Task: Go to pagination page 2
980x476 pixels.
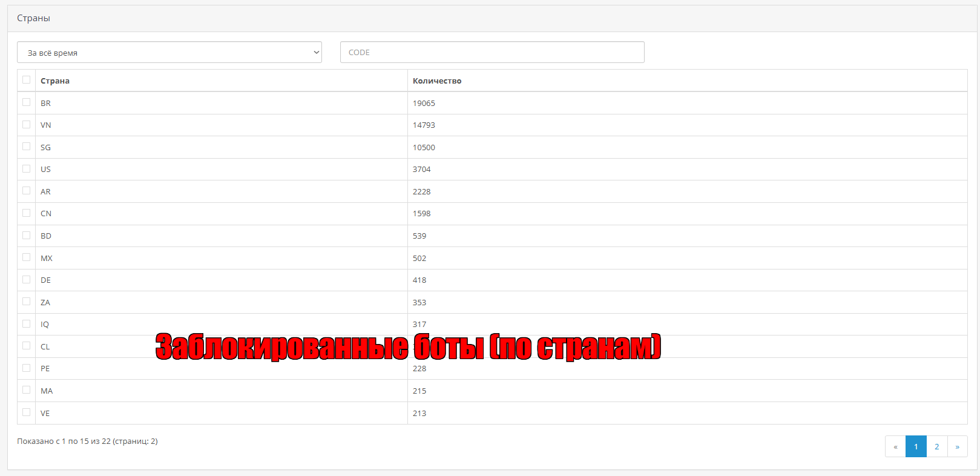Action: 936,446
